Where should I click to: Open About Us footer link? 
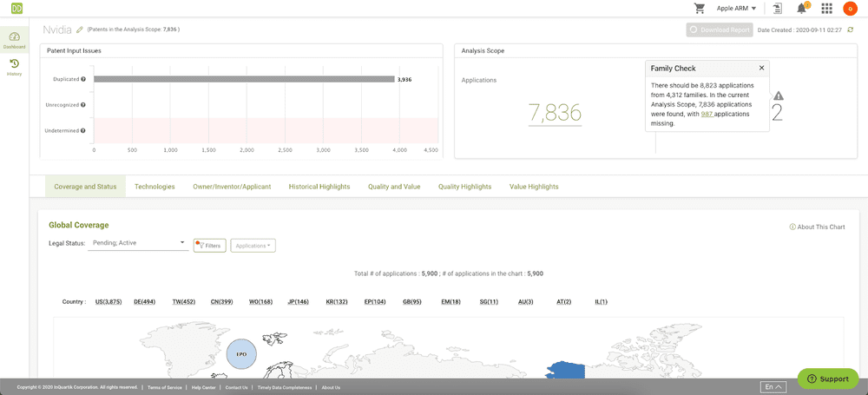(x=331, y=387)
